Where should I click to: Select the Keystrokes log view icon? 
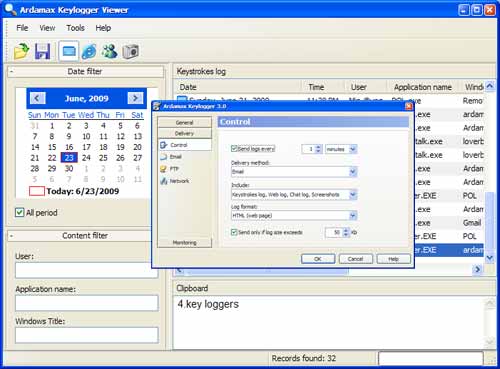tap(69, 51)
